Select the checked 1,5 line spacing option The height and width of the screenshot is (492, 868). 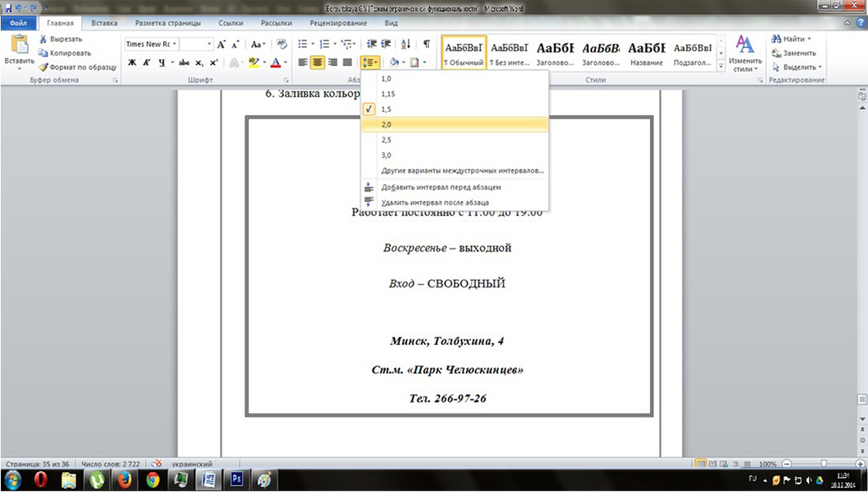tap(386, 109)
